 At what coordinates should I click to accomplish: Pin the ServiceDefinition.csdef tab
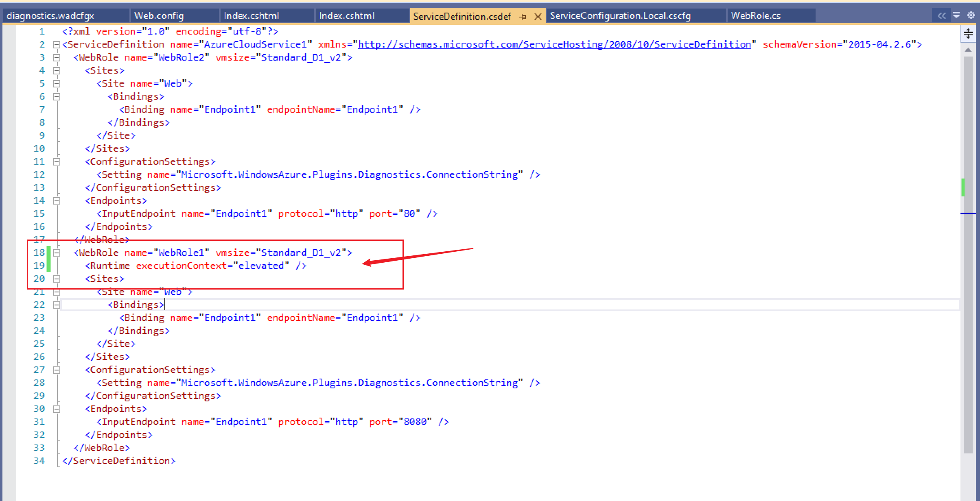coord(523,17)
